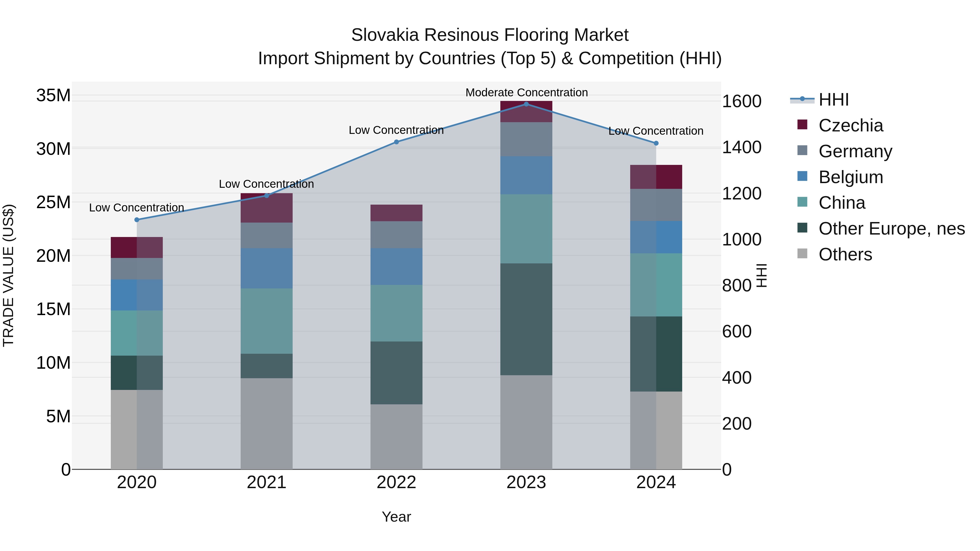Screen dimensions: 980x551
Task: Click the Germany slate legend swatch
Action: [x=802, y=150]
